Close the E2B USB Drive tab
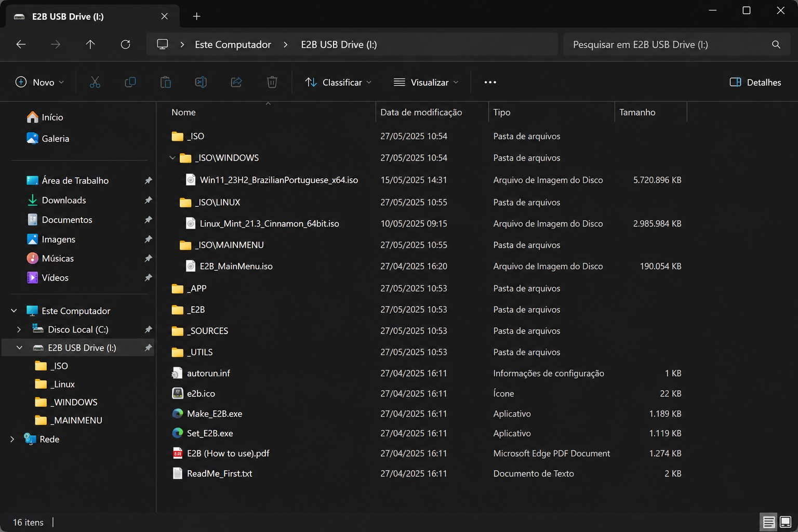This screenshot has width=798, height=532. pyautogui.click(x=165, y=17)
